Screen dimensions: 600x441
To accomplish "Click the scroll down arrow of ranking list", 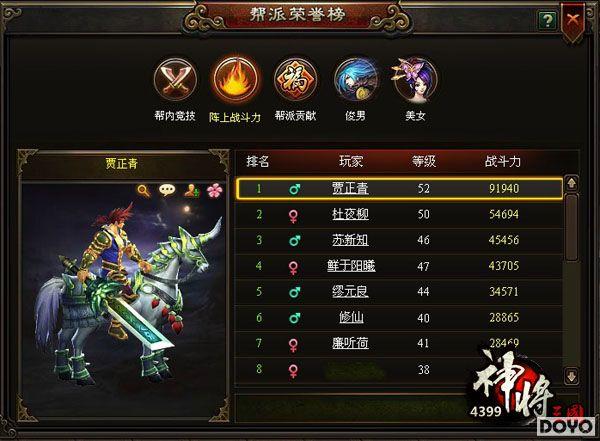I will pos(571,376).
